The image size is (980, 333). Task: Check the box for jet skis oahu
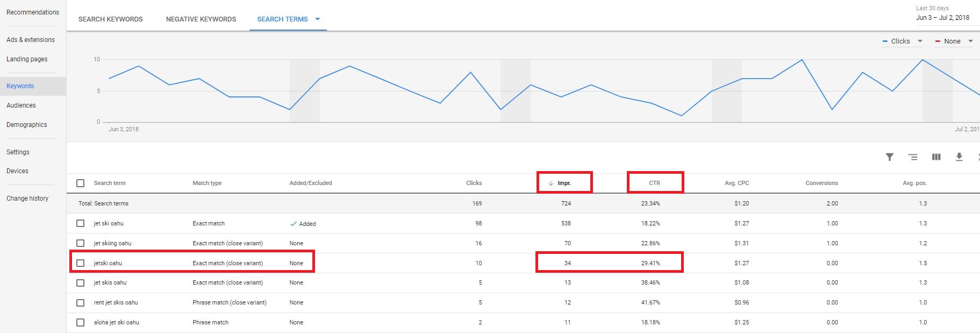point(81,283)
